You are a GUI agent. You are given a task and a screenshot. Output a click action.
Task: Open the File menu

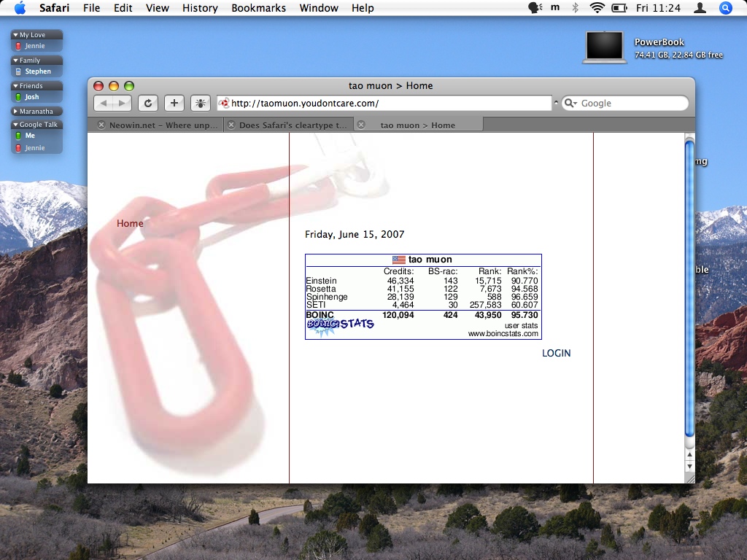(91, 7)
